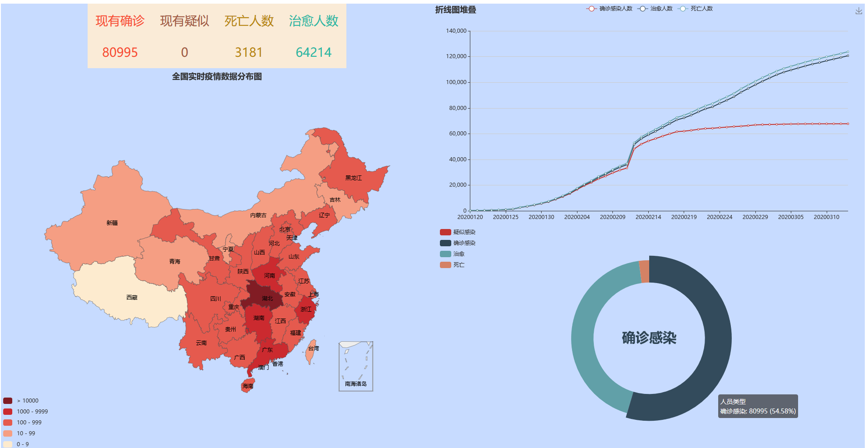
Task: Click the save-as-image download icon
Action: (x=858, y=11)
